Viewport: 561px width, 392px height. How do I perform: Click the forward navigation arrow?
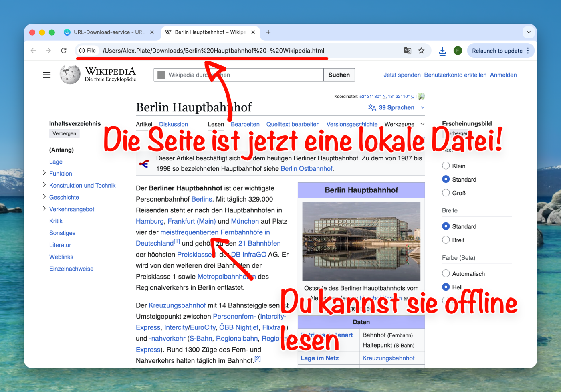pos(48,51)
